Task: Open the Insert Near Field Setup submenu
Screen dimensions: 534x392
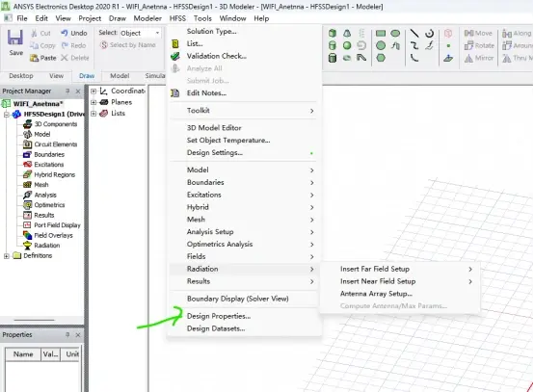Action: [400, 281]
